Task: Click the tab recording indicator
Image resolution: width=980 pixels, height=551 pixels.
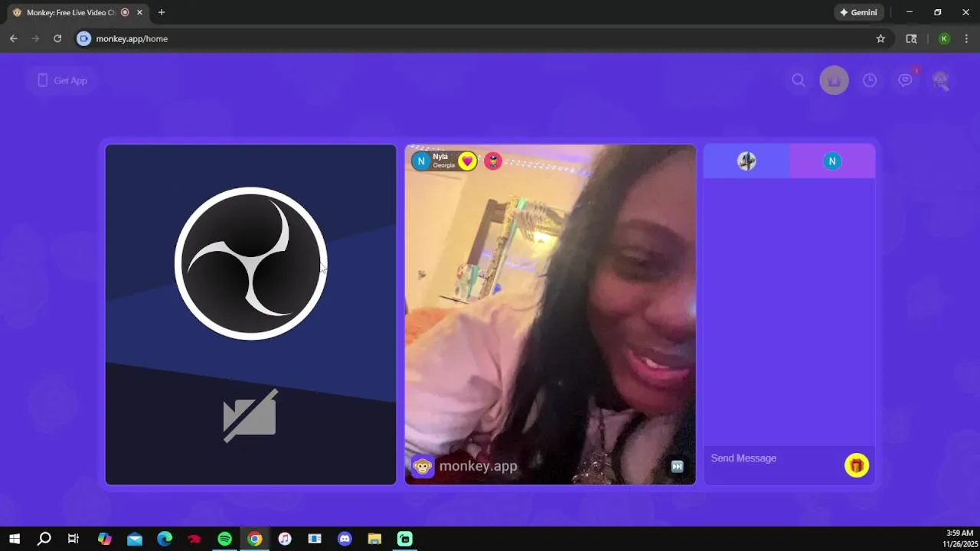Action: [x=125, y=12]
